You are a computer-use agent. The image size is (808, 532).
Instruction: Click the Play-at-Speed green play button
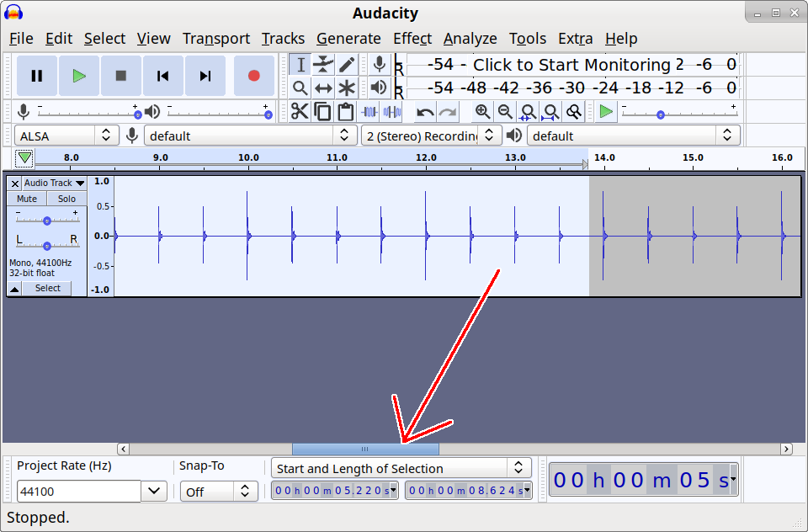pyautogui.click(x=607, y=111)
